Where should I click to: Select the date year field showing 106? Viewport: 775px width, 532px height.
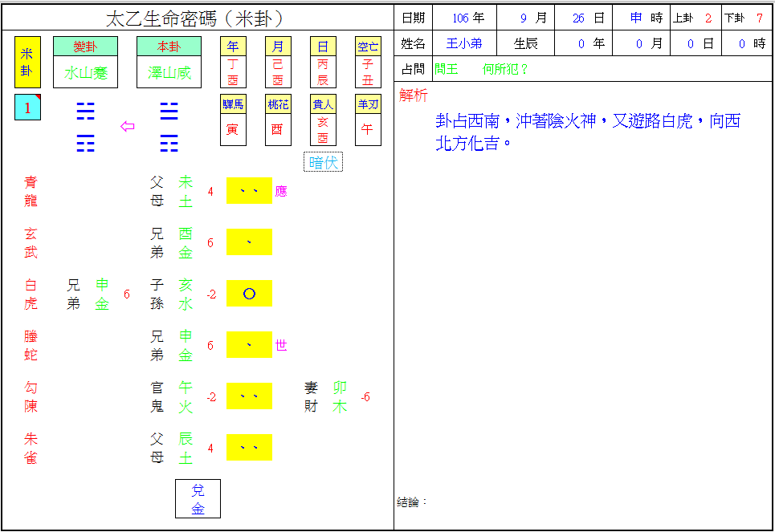(464, 18)
